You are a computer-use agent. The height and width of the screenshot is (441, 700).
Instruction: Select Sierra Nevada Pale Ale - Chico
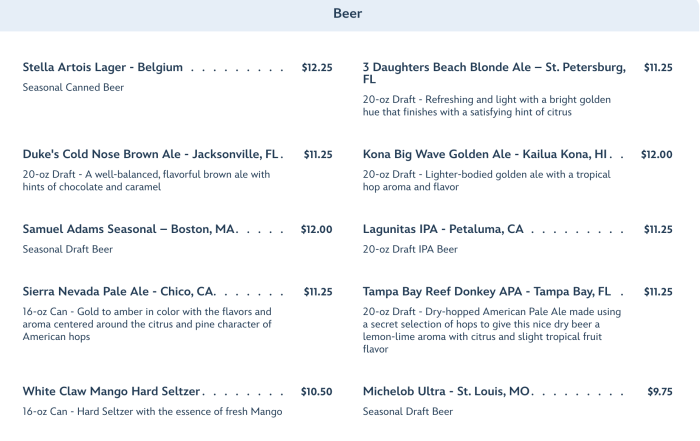click(x=119, y=292)
